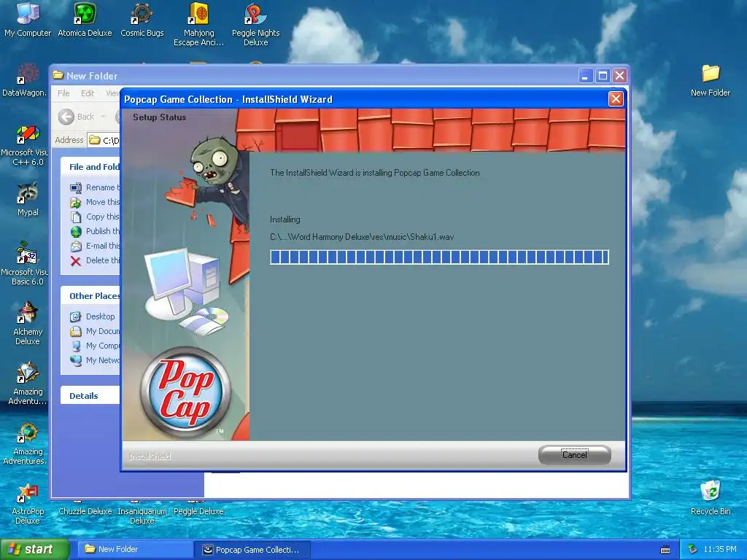
Task: Launch Atomica Deluxe desktop shortcut
Action: pyautogui.click(x=85, y=19)
